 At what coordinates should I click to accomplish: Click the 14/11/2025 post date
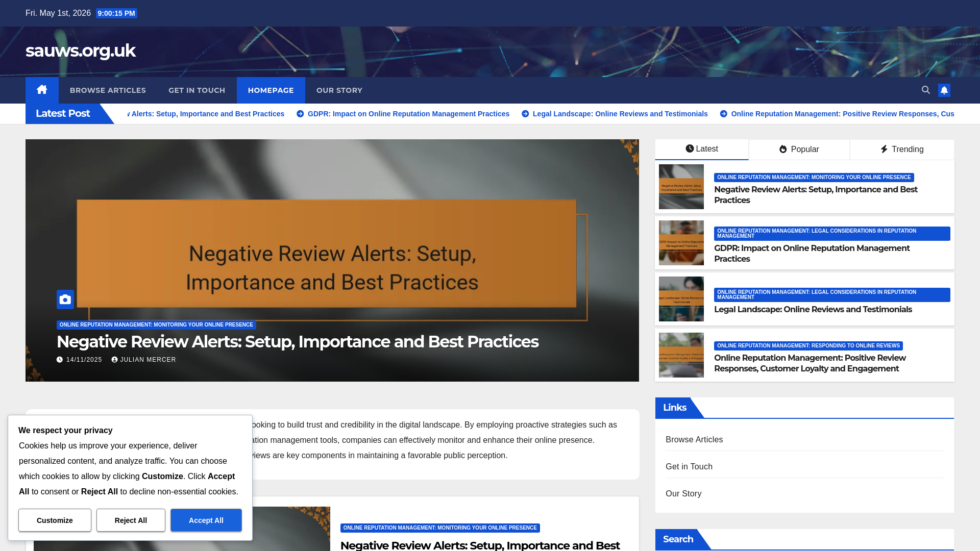pos(84,360)
